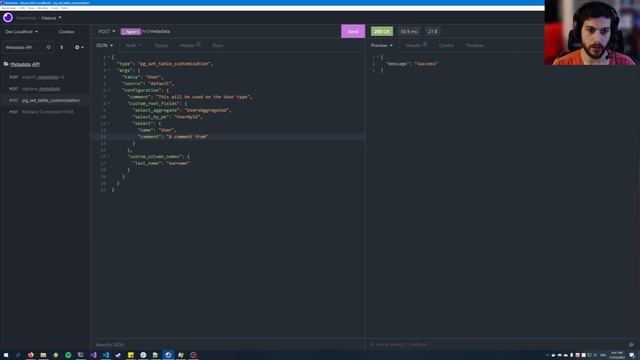Click the taskbar clock

click(617, 355)
